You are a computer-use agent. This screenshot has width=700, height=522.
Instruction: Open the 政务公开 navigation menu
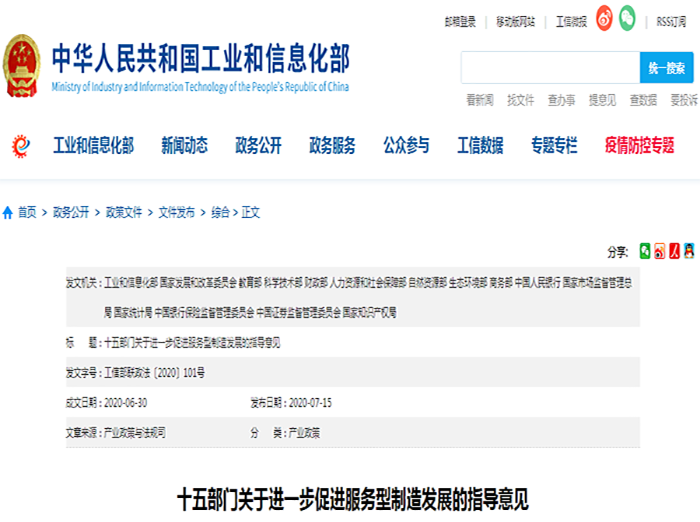(x=258, y=146)
